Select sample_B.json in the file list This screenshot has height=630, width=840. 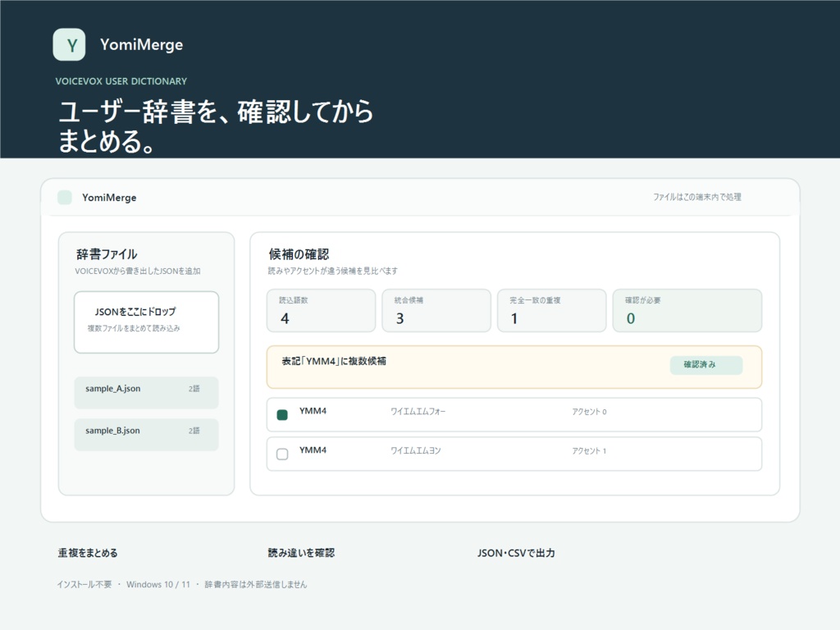(146, 435)
